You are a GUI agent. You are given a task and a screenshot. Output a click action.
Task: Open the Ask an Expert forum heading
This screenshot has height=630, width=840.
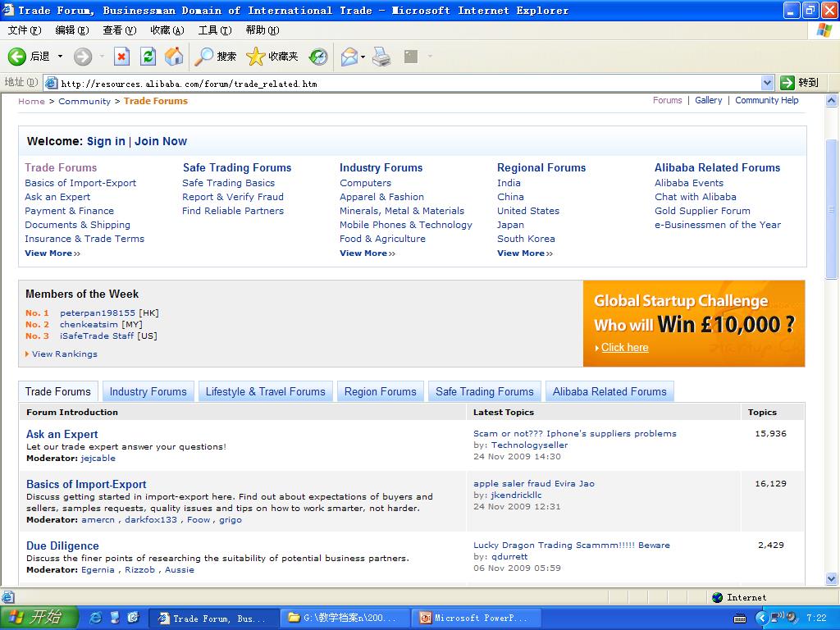click(x=62, y=435)
